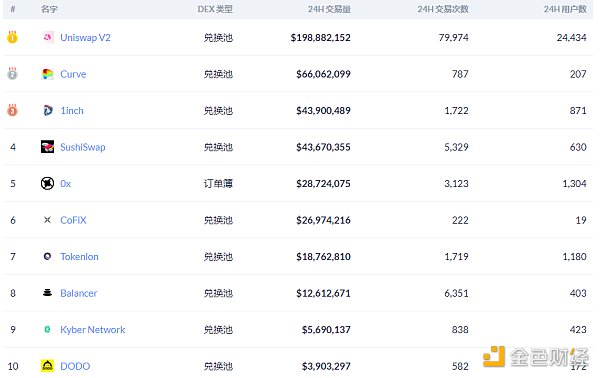Click the Balancer stacked-stones icon
This screenshot has width=600, height=378.
coord(47,293)
